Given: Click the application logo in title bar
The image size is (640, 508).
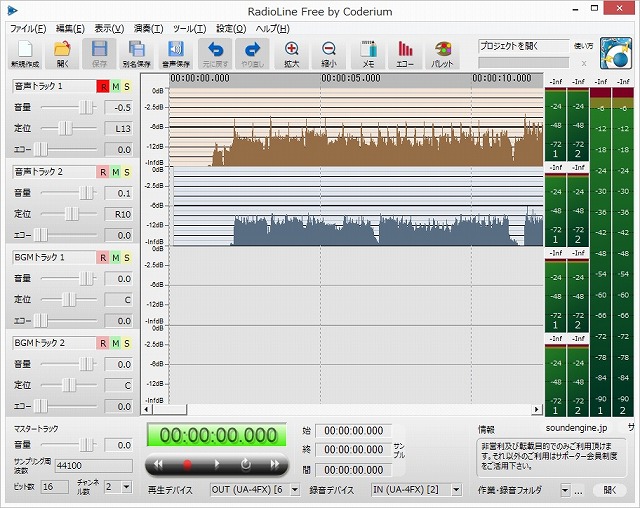Looking at the screenshot, I should coord(12,11).
